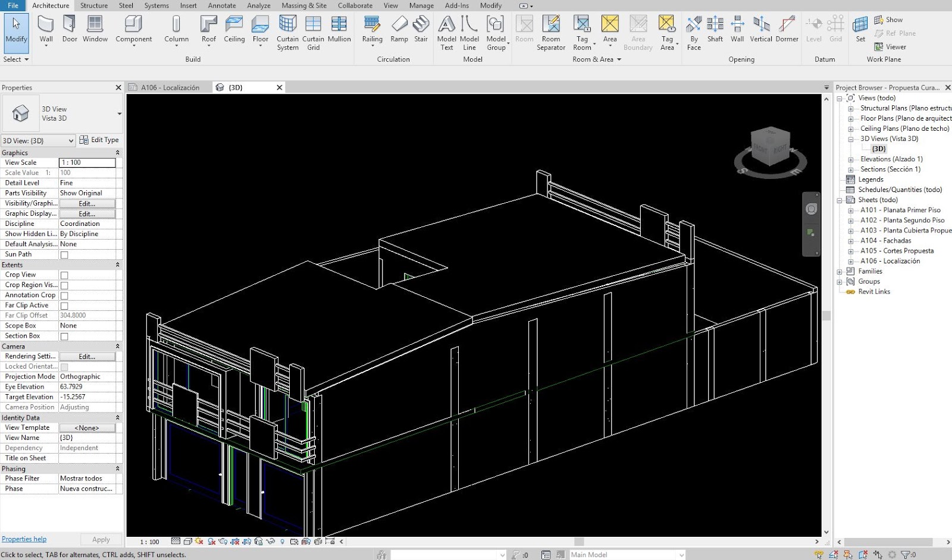Collapse the 3D Views (Vista 3D) branch

[852, 138]
